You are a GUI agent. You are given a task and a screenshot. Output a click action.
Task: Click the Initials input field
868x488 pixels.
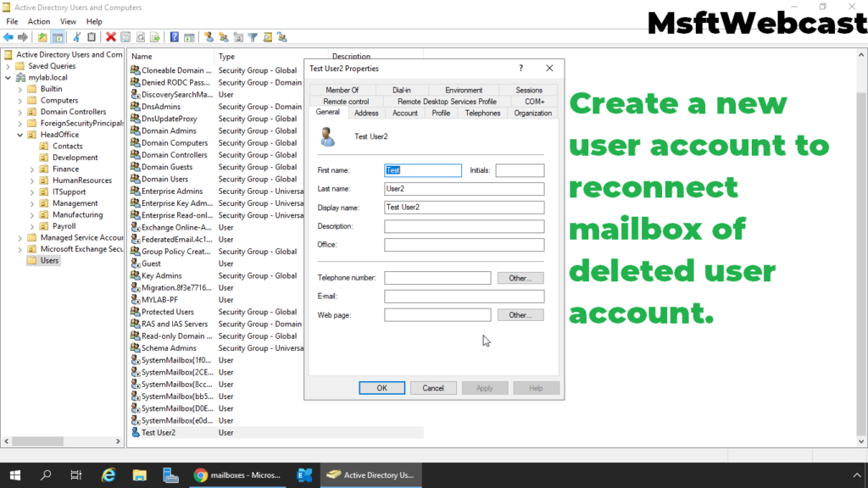point(520,170)
